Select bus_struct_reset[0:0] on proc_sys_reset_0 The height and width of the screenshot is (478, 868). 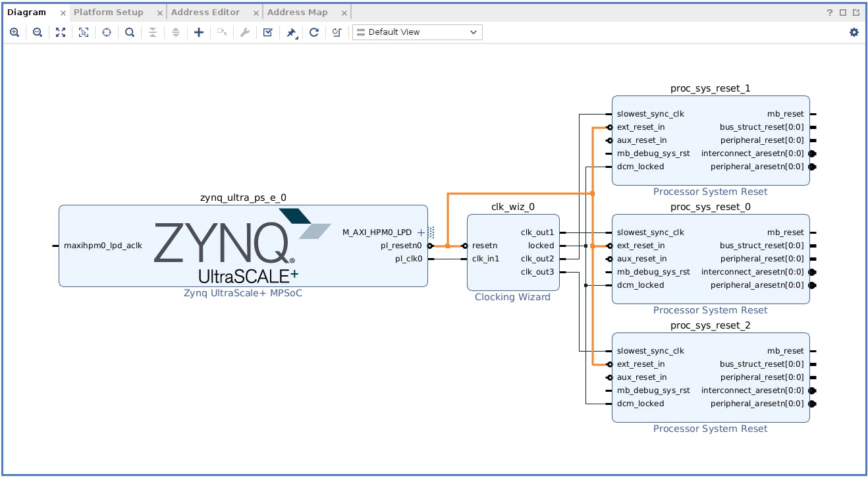coord(762,246)
